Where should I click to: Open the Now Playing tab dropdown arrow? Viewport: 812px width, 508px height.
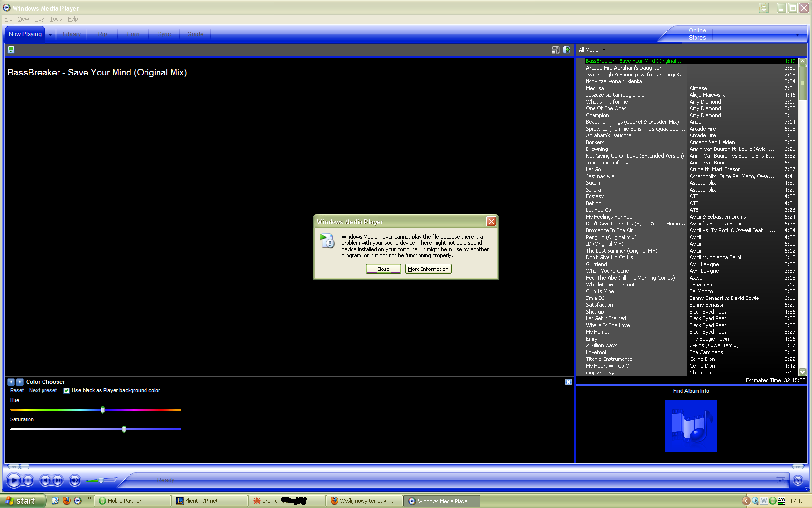tap(50, 35)
